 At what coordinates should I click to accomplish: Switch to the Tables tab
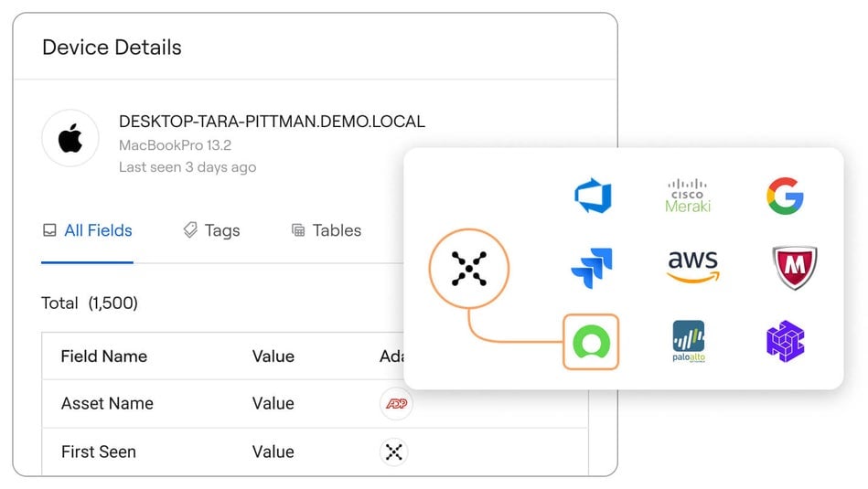coord(326,230)
